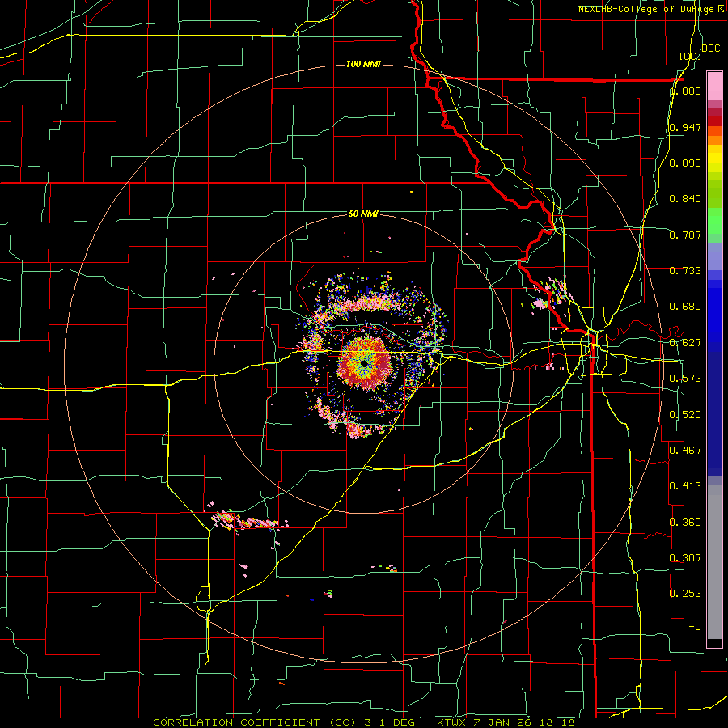Click the Correlation Coefficient caption at bottom
728x728 pixels.
[x=364, y=722]
